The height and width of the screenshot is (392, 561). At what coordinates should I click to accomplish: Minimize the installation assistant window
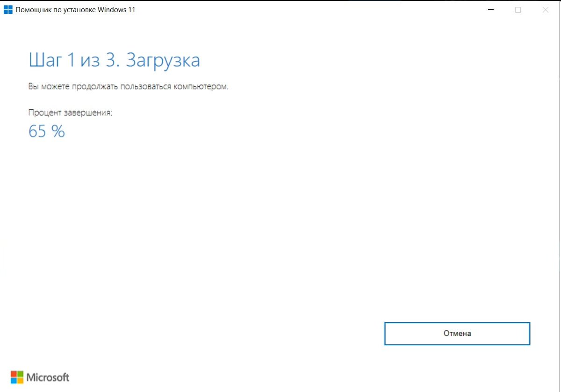tap(490, 9)
